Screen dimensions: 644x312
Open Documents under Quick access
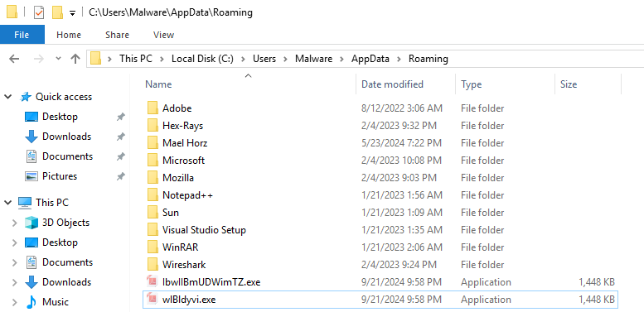click(x=67, y=156)
